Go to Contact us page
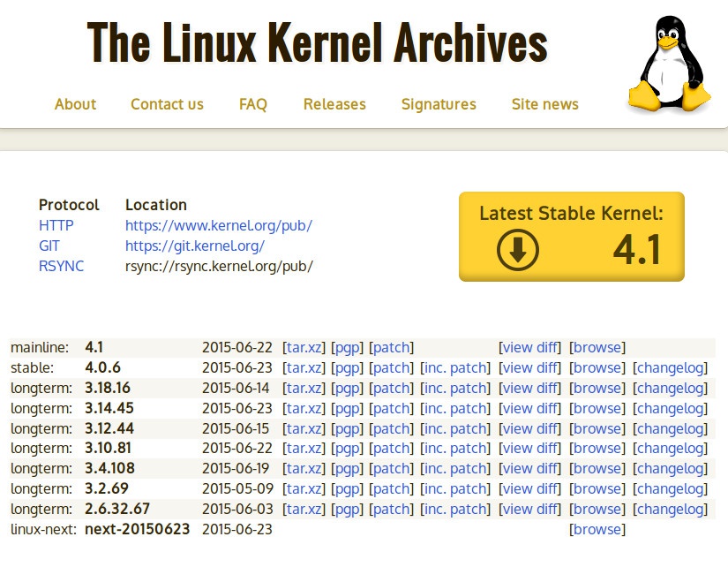Screen dimensions: 728x567 [x=167, y=104]
